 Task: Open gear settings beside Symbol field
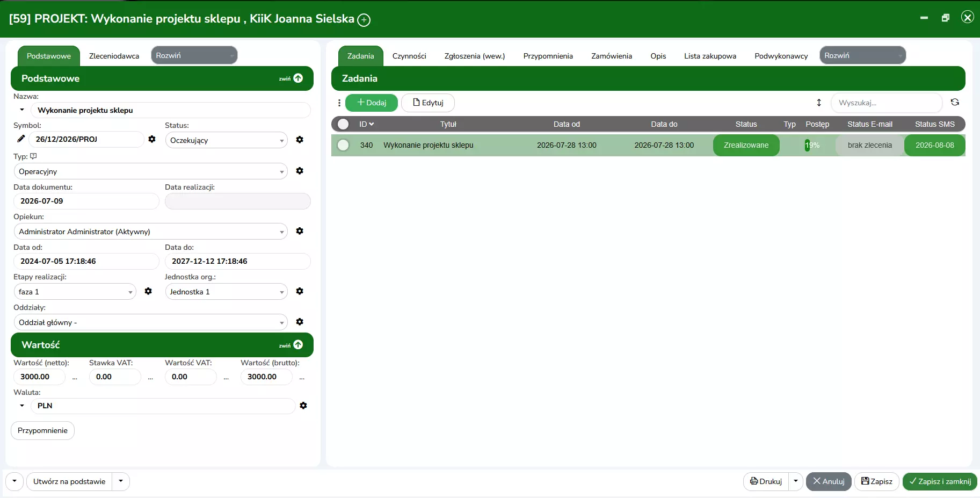click(x=152, y=139)
